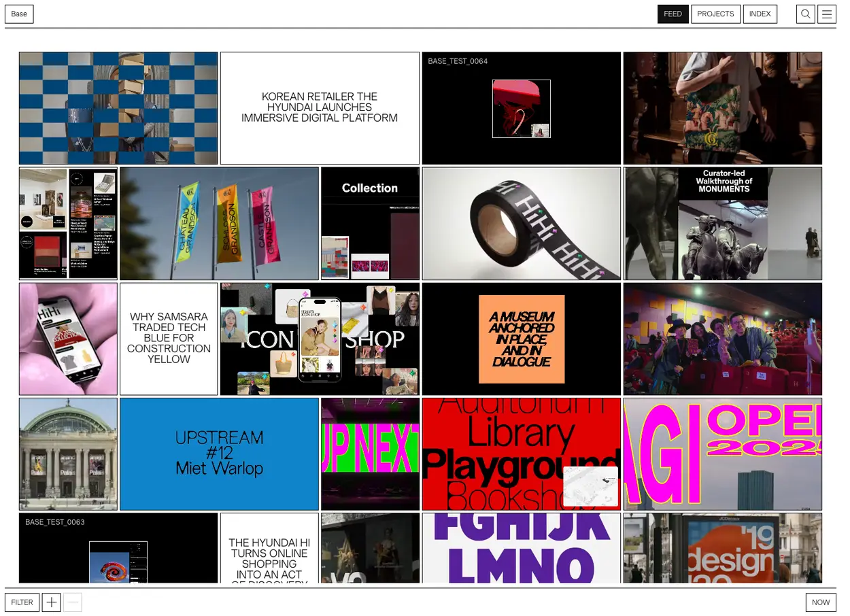
Task: Open The Hyundai Hi Turns Online Shopping article
Action: point(269,548)
